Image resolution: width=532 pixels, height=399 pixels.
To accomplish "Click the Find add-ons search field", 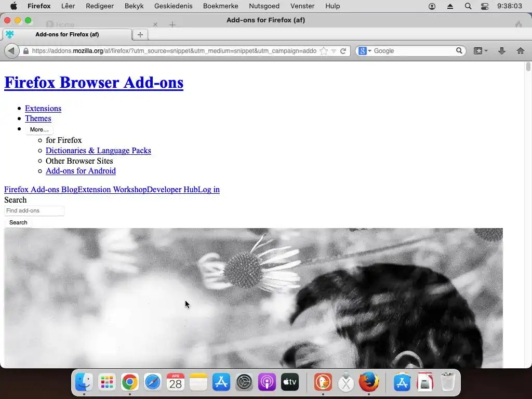I will pos(34,211).
